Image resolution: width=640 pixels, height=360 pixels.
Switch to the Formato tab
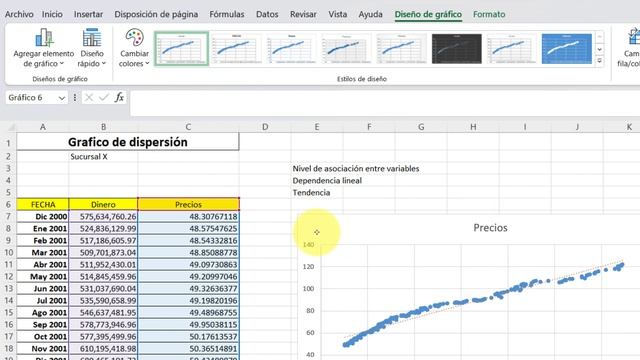pos(489,14)
